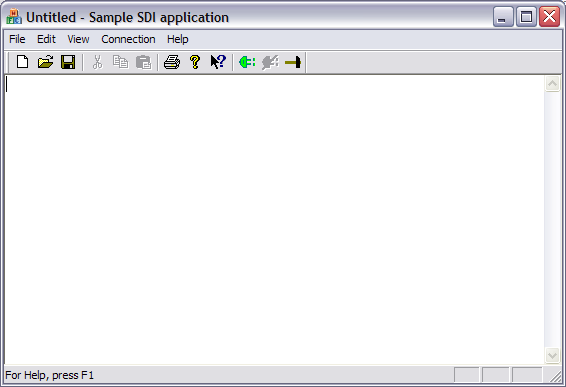Click the Copy toolbar icon
Viewport: 566px width, 387px height.
click(120, 62)
